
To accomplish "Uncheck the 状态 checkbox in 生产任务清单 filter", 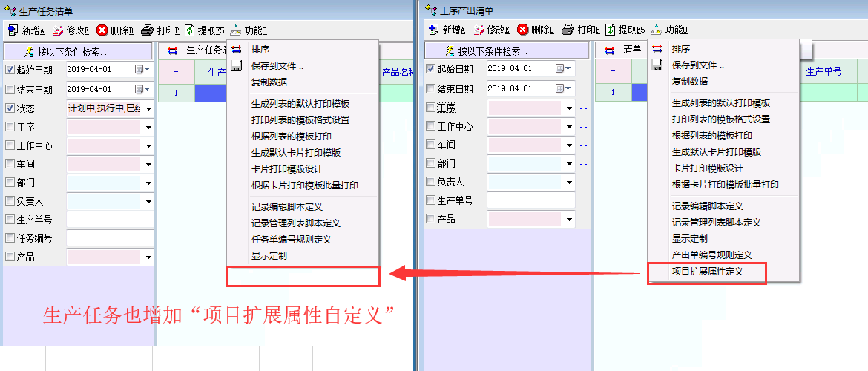I will [10, 108].
